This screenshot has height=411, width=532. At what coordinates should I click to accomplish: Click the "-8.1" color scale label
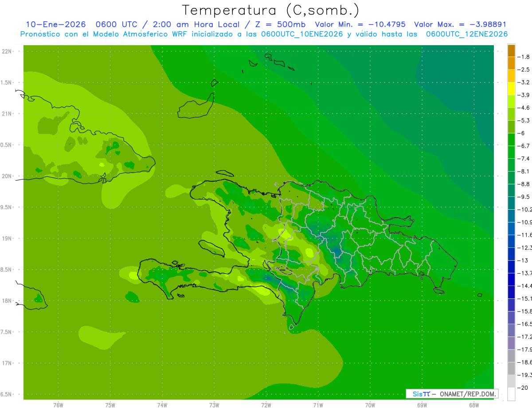pyautogui.click(x=524, y=171)
